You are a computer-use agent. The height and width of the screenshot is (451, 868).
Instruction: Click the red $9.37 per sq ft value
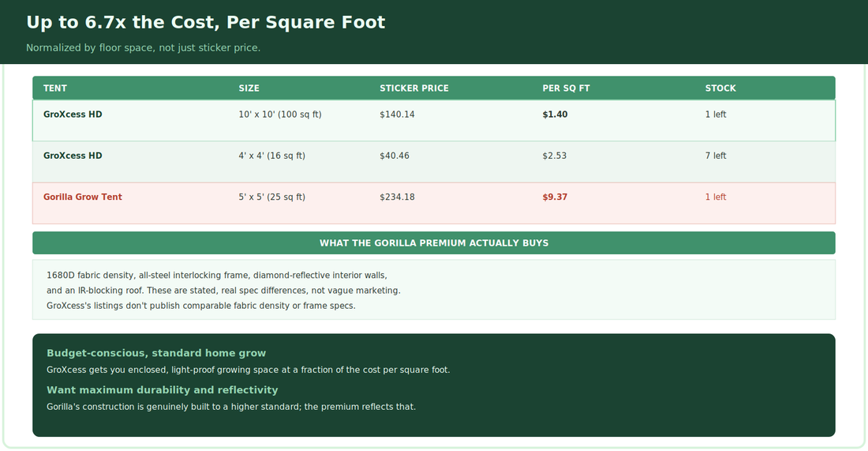click(555, 197)
